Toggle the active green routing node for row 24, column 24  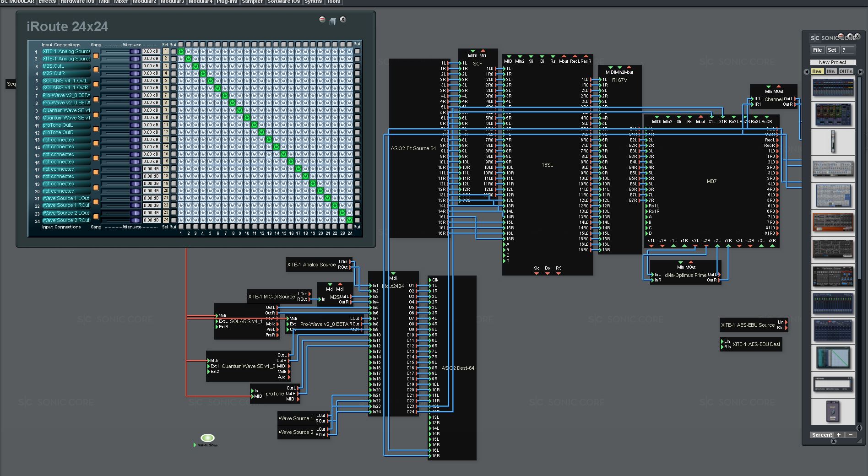pos(350,220)
